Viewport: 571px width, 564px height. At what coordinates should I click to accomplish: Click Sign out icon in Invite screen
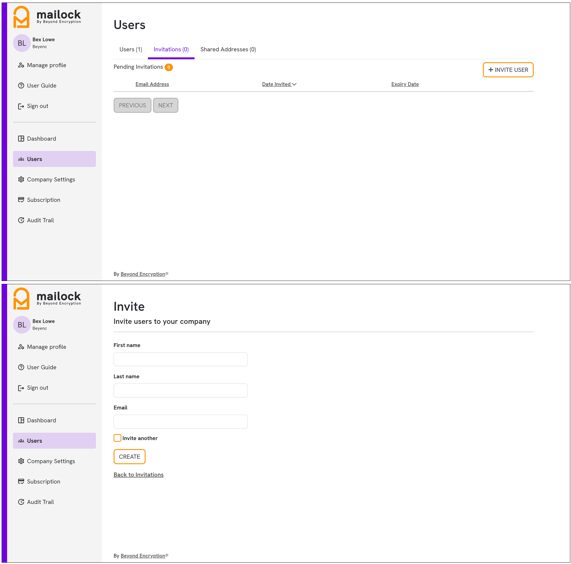(x=21, y=388)
